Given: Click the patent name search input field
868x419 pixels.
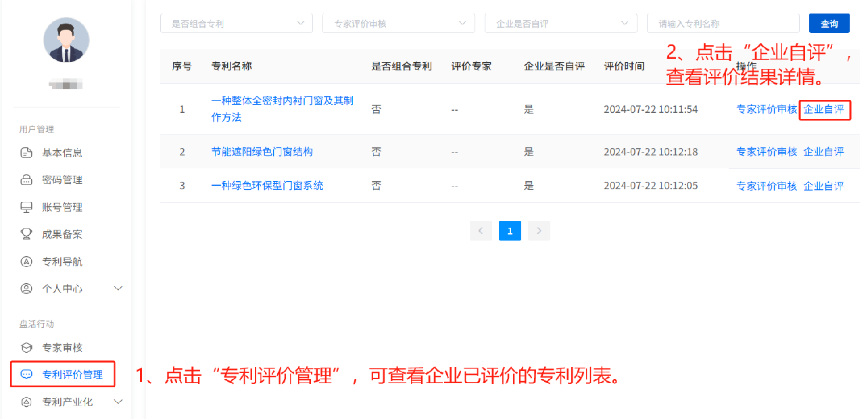Looking at the screenshot, I should tap(723, 24).
